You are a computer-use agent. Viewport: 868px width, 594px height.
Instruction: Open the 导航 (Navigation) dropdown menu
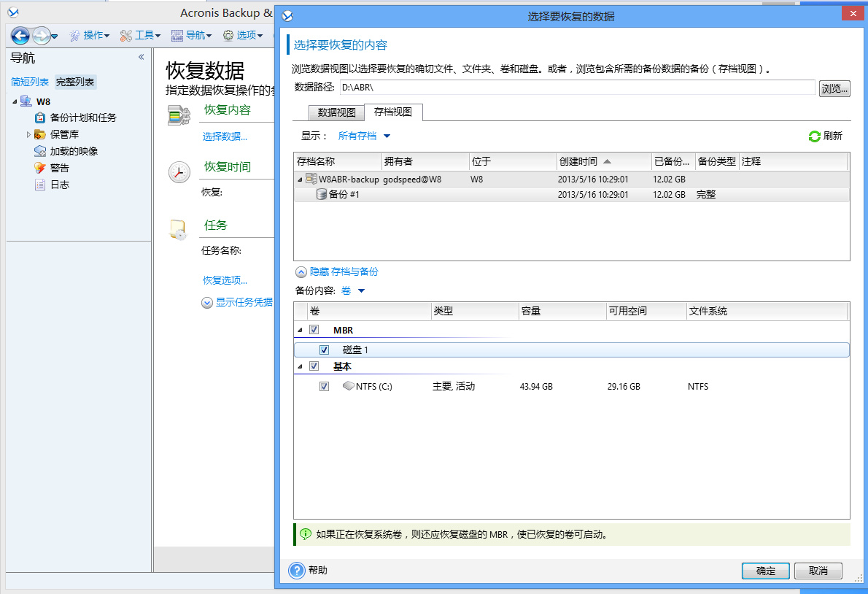coord(192,36)
